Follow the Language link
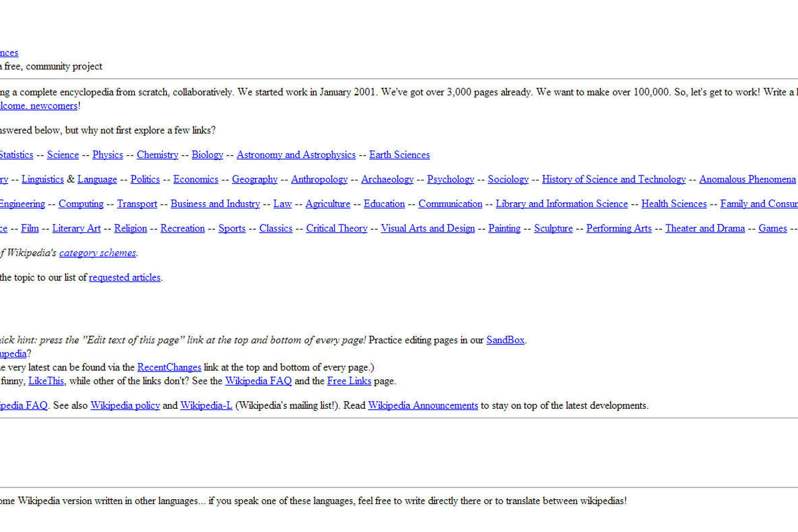The image size is (798, 532). pyautogui.click(x=97, y=179)
